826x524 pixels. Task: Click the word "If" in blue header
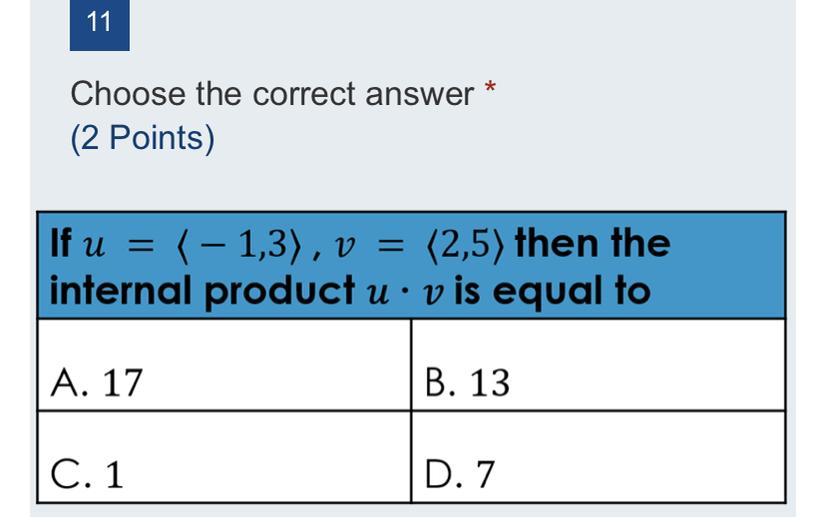pos(61,243)
